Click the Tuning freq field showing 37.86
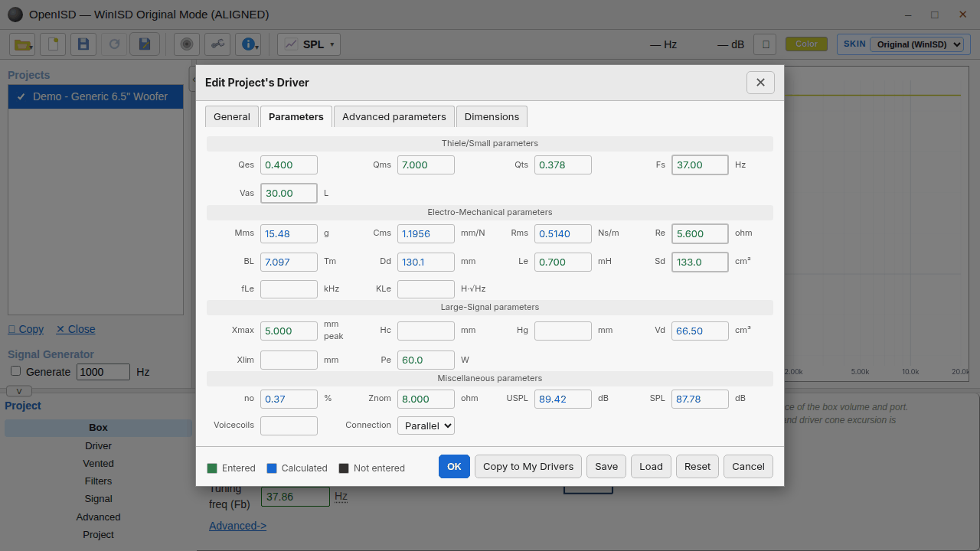Viewport: 980px width, 551px height. (296, 497)
